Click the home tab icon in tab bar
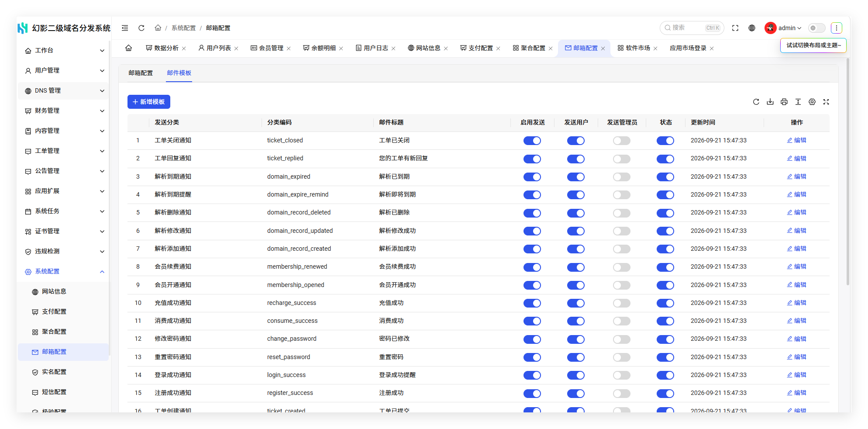This screenshot has height=429, width=868. pyautogui.click(x=129, y=48)
